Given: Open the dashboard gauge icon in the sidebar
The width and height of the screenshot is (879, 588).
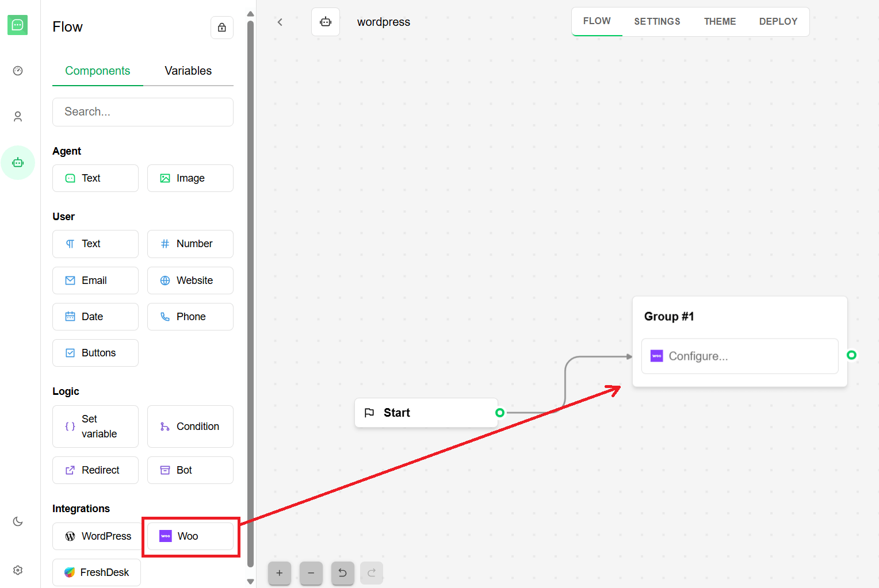Looking at the screenshot, I should [x=17, y=70].
